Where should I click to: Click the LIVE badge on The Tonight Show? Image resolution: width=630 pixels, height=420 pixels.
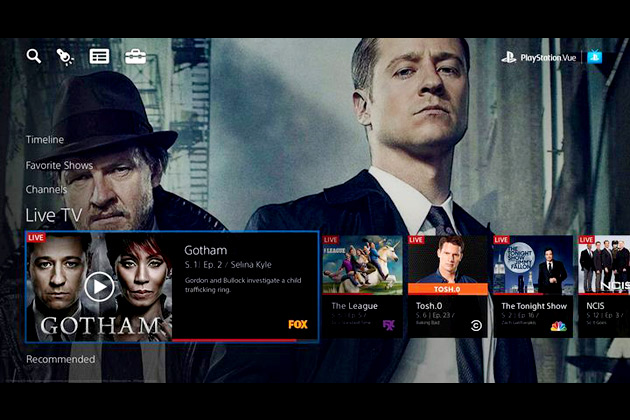(501, 240)
